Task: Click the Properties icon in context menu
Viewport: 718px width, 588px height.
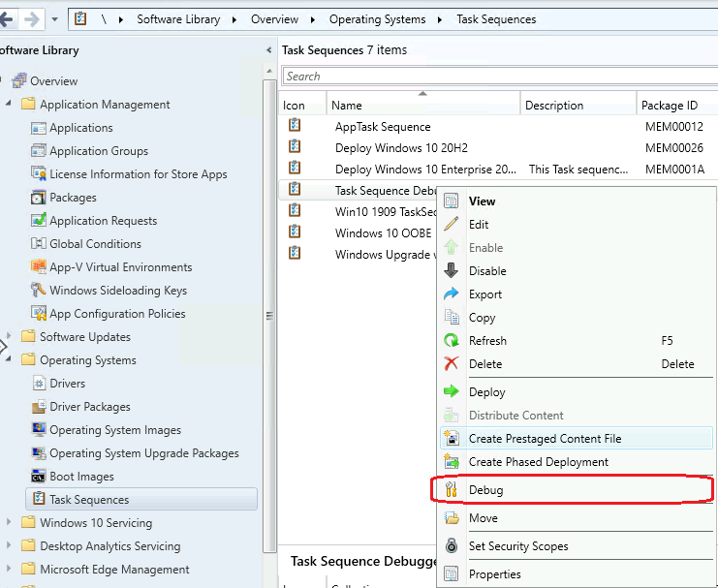Action: click(x=451, y=573)
